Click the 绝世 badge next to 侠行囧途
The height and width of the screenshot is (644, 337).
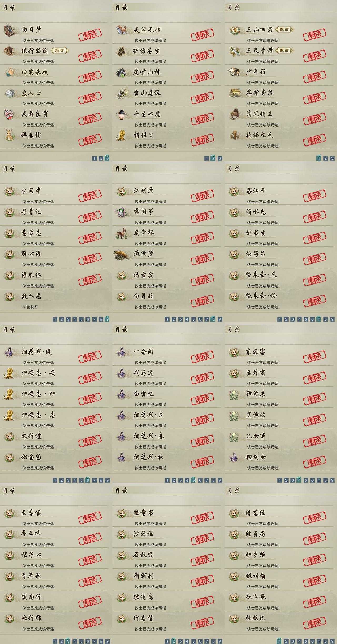click(59, 51)
